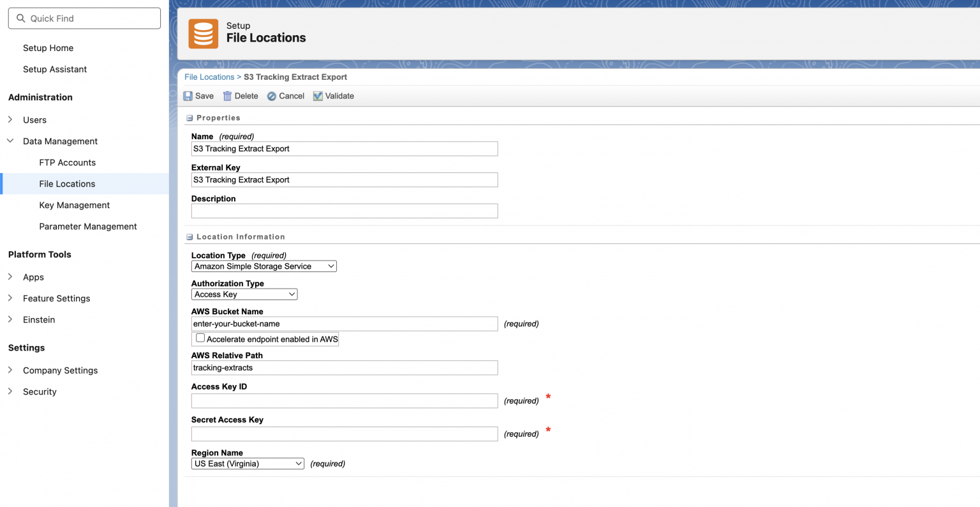980x507 pixels.
Task: Open Setup Home in sidebar
Action: coord(48,48)
